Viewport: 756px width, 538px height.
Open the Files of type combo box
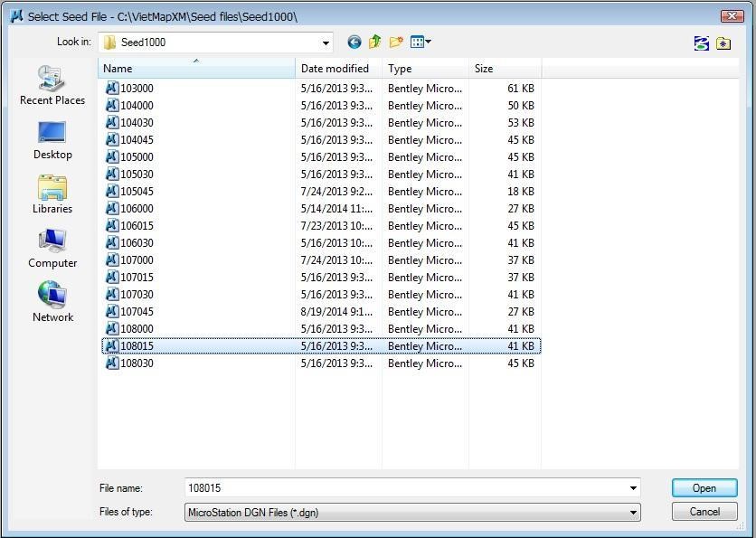tap(411, 513)
